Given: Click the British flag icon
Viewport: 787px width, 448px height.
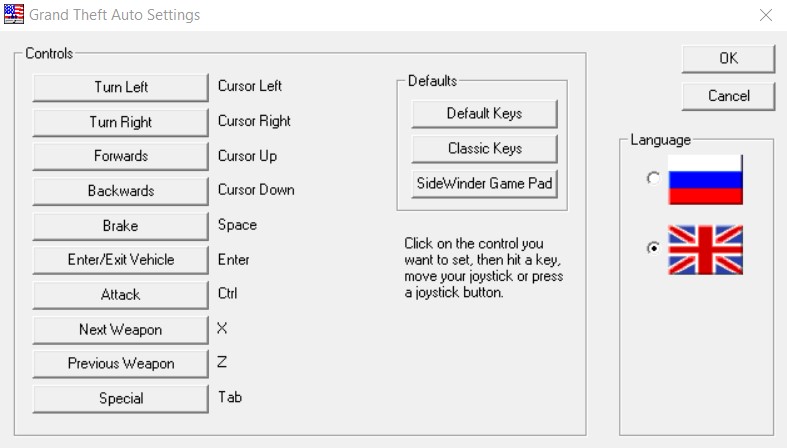Looking at the screenshot, I should tap(705, 249).
